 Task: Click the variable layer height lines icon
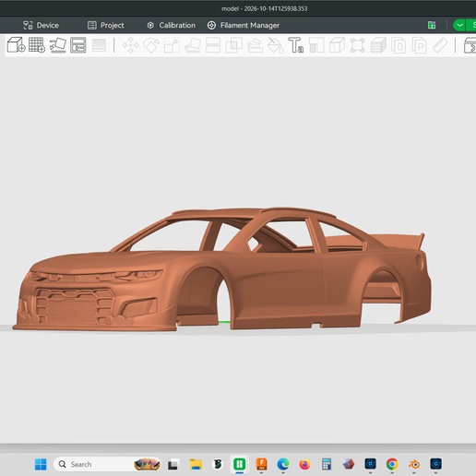point(99,45)
